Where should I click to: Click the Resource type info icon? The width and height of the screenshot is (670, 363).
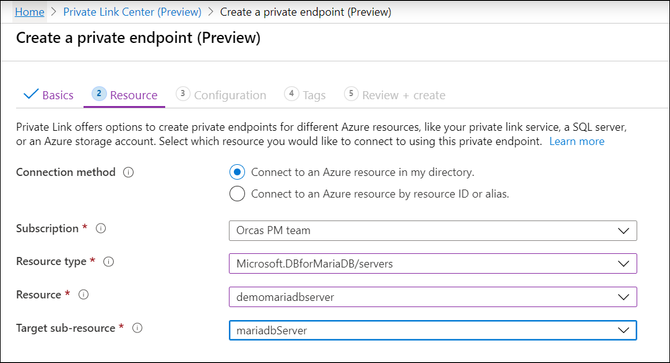click(x=109, y=261)
